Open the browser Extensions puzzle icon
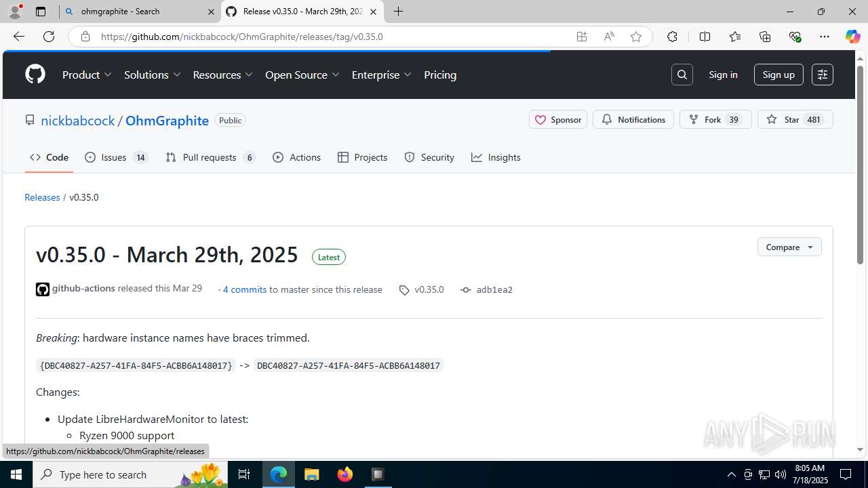The width and height of the screenshot is (868, 488). point(672,37)
